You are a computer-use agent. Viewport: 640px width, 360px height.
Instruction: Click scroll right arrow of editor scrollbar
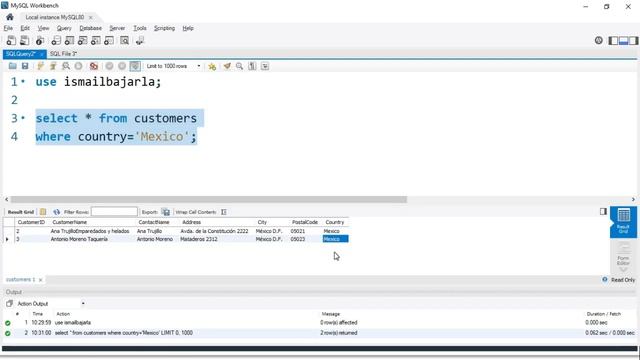pyautogui.click(x=633, y=200)
